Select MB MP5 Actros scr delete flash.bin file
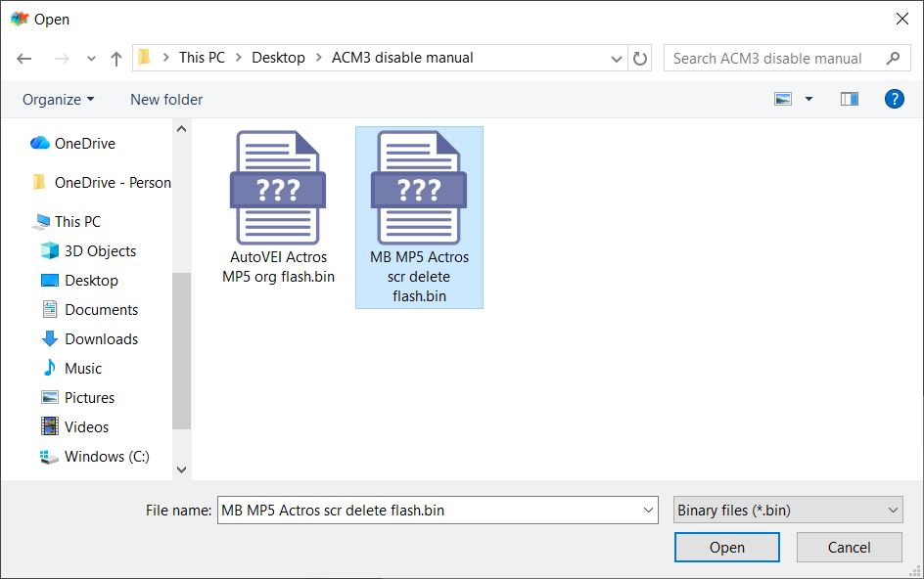Viewport: 924px width, 579px height. 419,217
